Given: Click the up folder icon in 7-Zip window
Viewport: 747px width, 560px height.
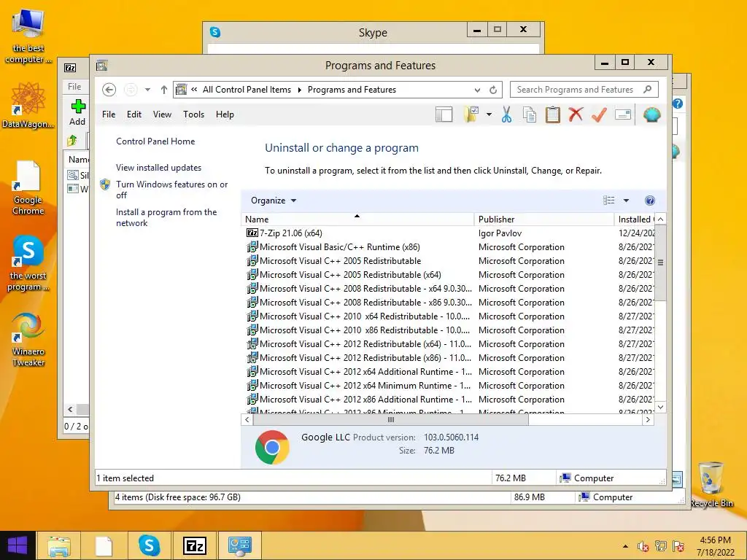Looking at the screenshot, I should [72, 141].
